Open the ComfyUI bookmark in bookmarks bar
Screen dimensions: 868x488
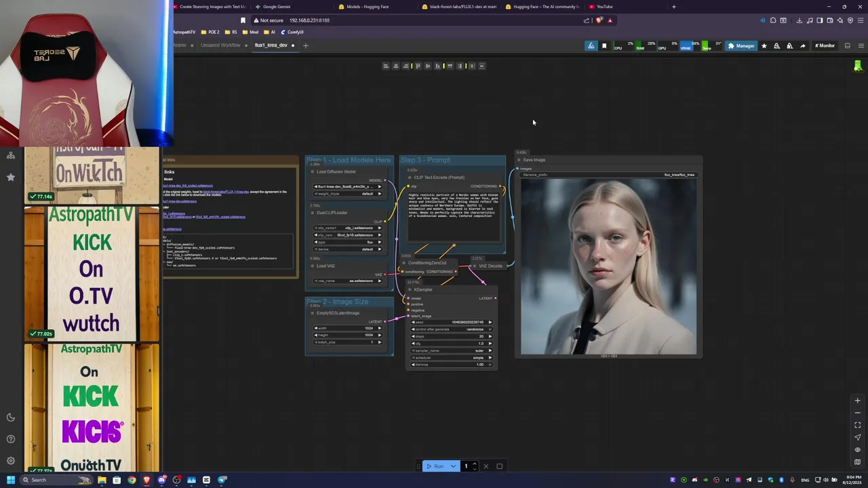pos(292,32)
